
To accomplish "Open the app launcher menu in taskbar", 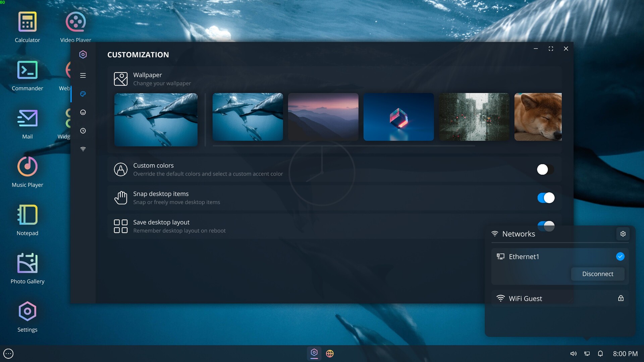I will [x=8, y=354].
